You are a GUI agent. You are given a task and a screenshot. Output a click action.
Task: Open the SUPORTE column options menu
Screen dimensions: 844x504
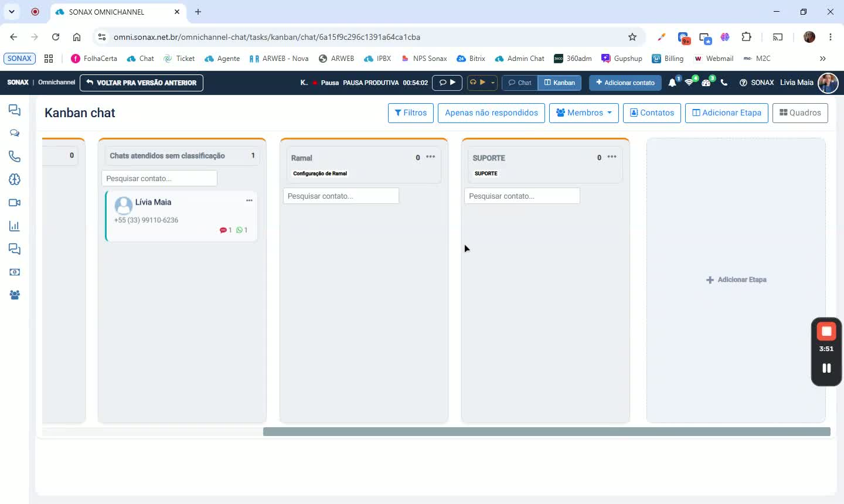tap(612, 157)
